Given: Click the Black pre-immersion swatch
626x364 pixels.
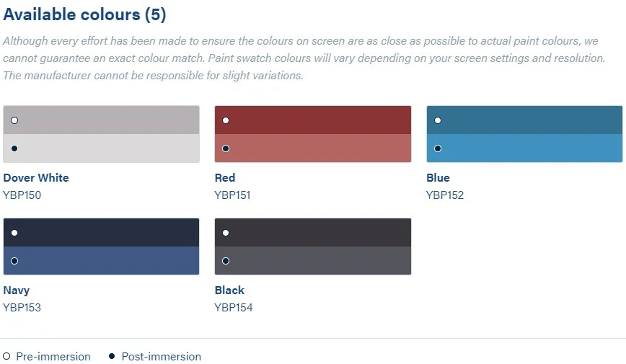Looking at the screenshot, I should click(312, 233).
